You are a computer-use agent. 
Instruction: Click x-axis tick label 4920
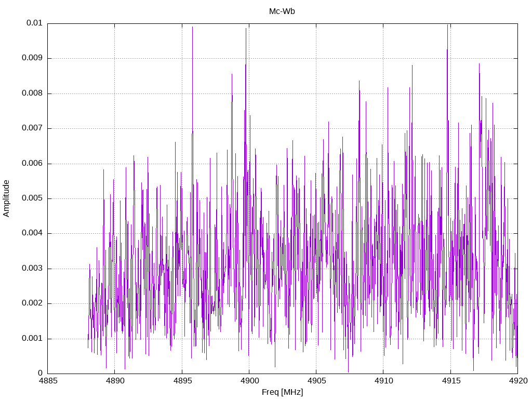pos(518,381)
